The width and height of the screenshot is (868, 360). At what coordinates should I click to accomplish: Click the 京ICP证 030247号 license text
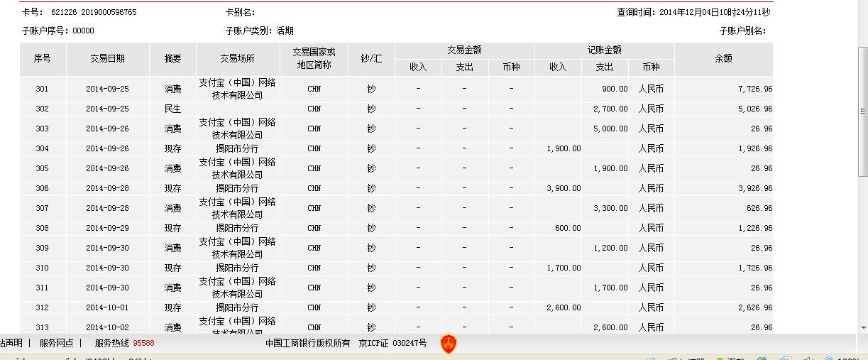click(392, 343)
